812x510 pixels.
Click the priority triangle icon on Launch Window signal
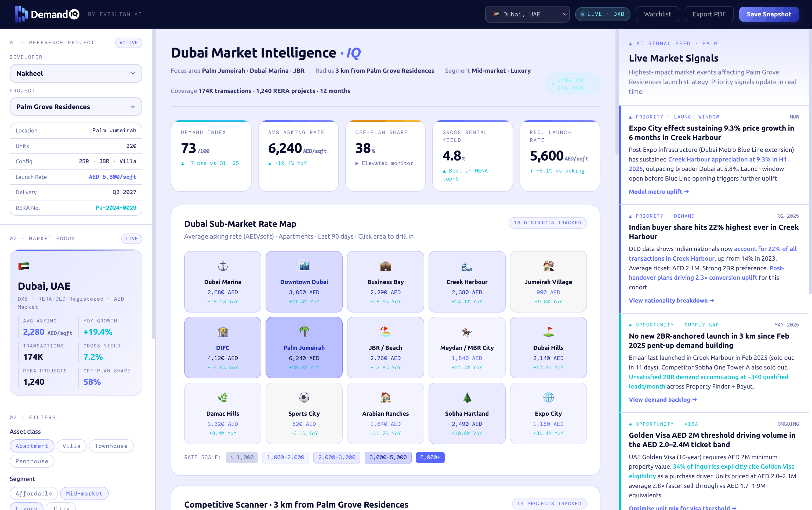(x=630, y=117)
